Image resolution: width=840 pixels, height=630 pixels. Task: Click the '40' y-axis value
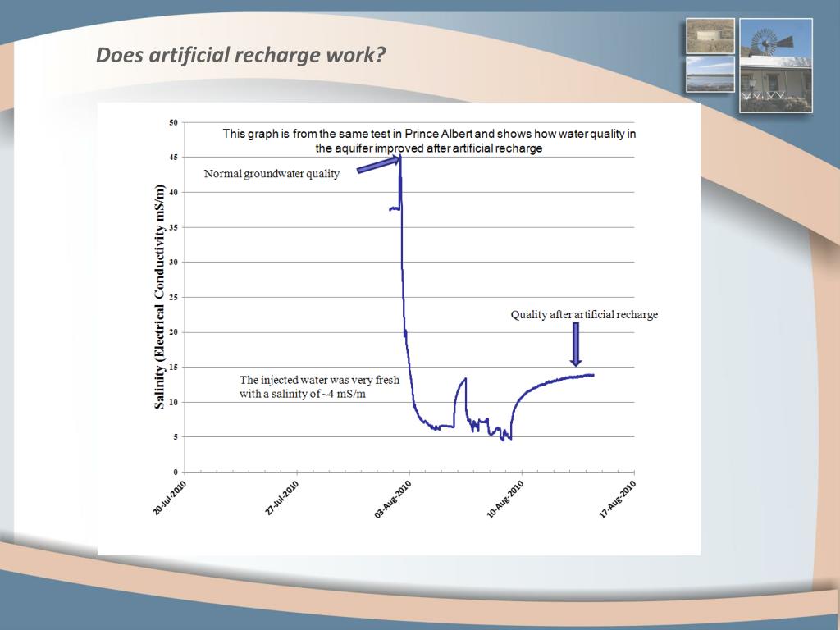point(173,192)
